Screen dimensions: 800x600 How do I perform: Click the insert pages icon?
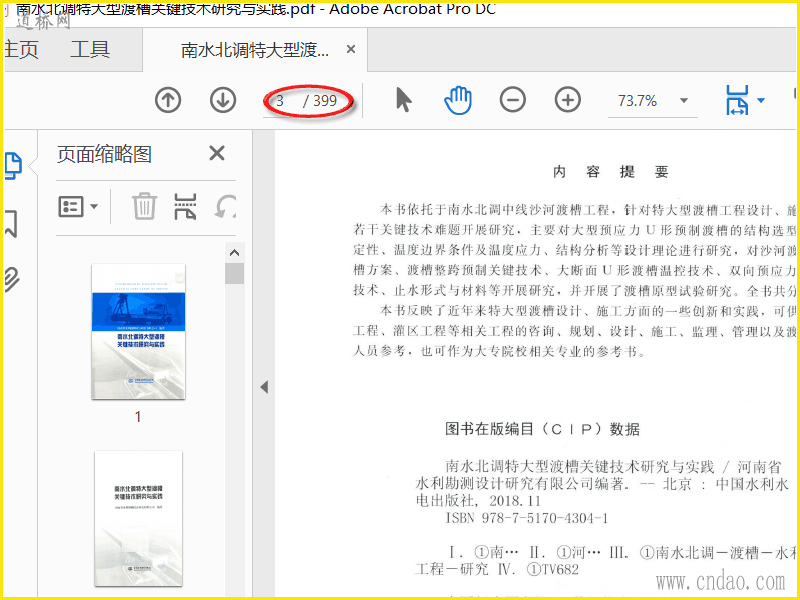tap(185, 206)
